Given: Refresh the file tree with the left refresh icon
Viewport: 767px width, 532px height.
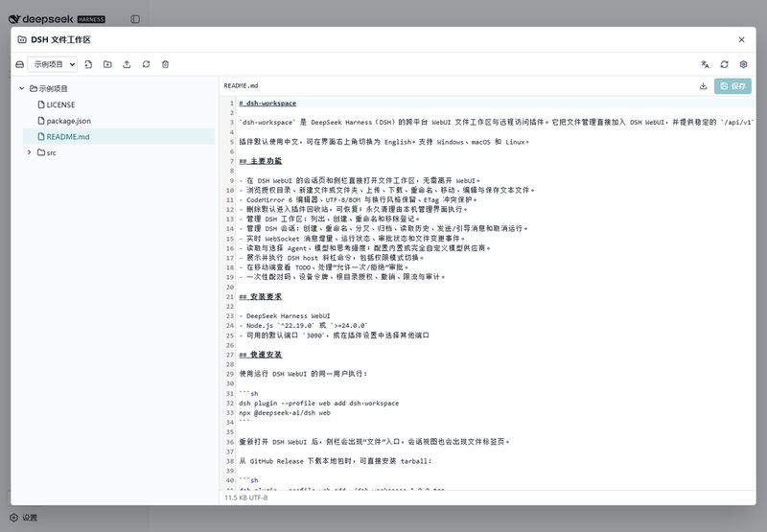Looking at the screenshot, I should pyautogui.click(x=147, y=64).
